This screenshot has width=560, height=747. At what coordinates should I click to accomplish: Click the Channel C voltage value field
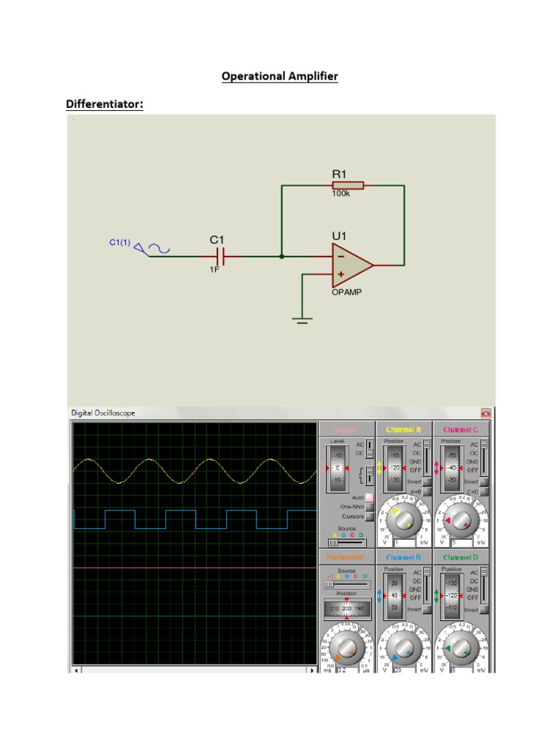pos(462,543)
